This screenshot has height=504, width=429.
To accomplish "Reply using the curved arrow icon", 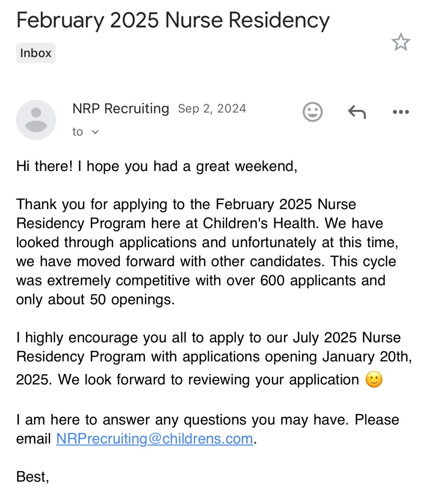I will click(x=357, y=112).
